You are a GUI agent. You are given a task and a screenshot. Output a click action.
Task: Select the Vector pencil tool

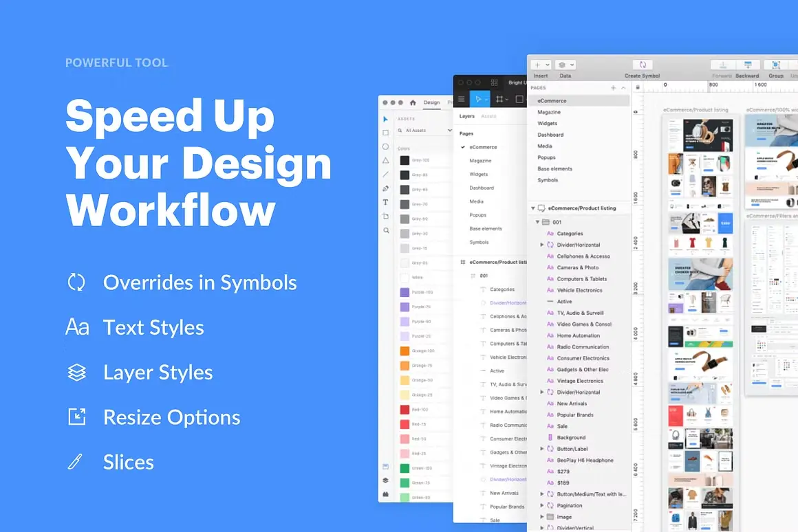coord(385,188)
